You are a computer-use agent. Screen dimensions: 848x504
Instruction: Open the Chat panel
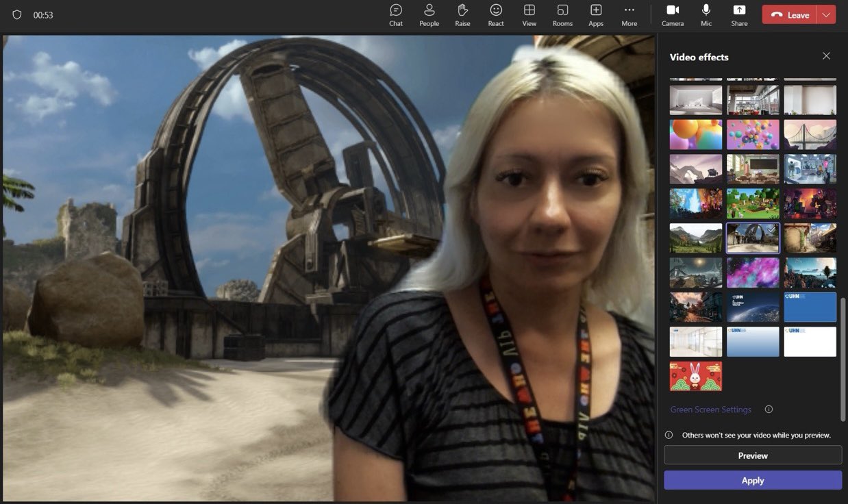tap(396, 14)
